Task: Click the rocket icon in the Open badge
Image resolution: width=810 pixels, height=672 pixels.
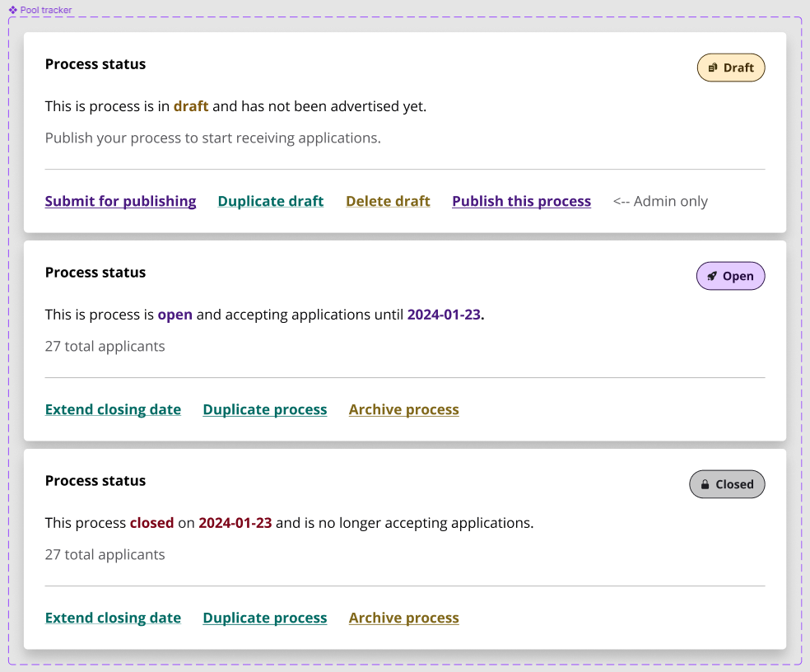Action: (713, 276)
